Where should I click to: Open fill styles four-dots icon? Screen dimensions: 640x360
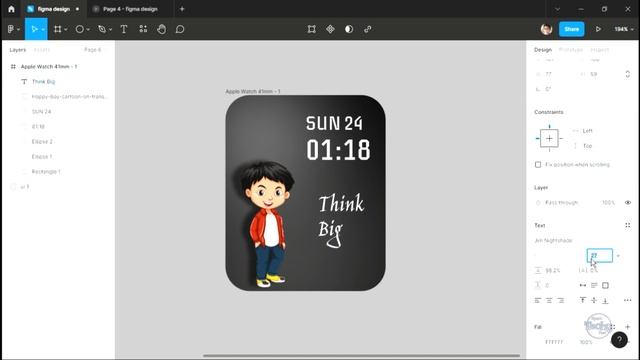coord(613,327)
